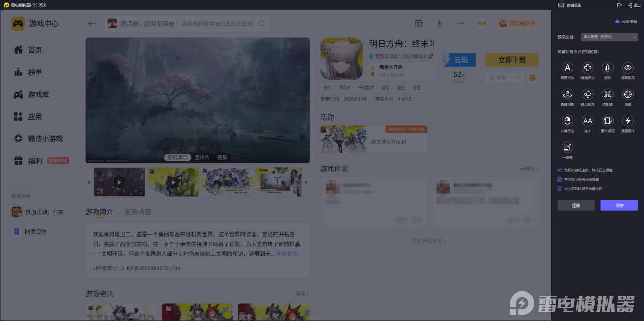Switch to 游戏简介 tab
The image size is (644, 321).
point(100,212)
